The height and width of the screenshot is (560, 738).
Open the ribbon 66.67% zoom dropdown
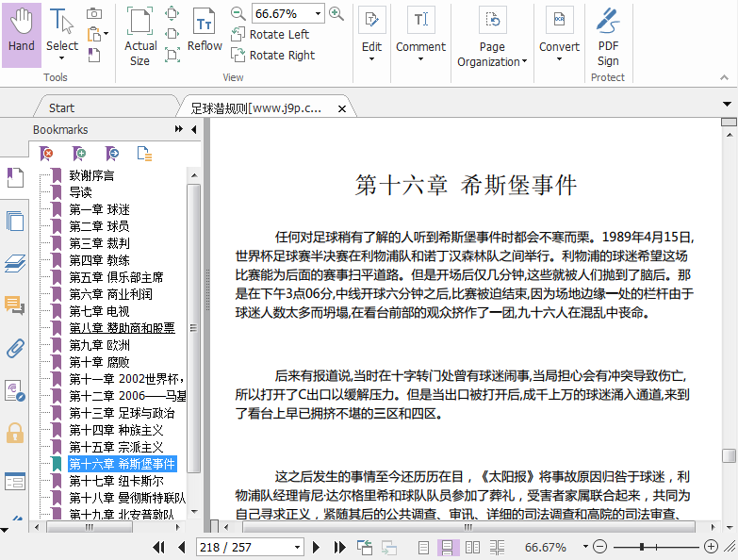point(319,13)
